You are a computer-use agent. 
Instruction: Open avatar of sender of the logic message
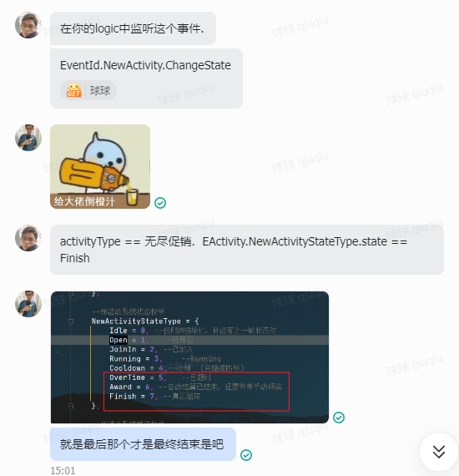click(28, 25)
